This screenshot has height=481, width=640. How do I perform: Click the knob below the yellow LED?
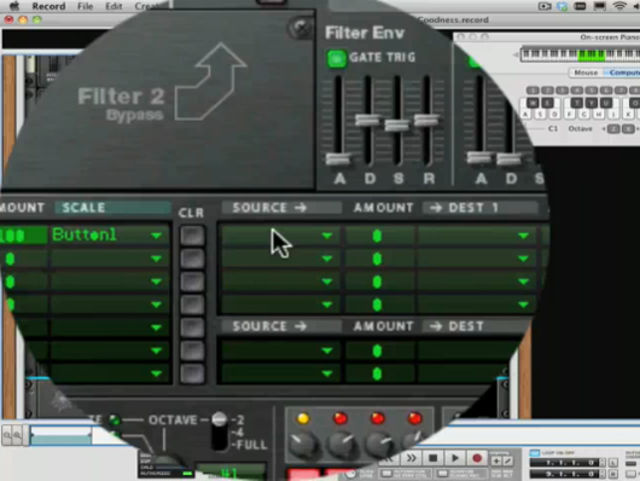(304, 445)
